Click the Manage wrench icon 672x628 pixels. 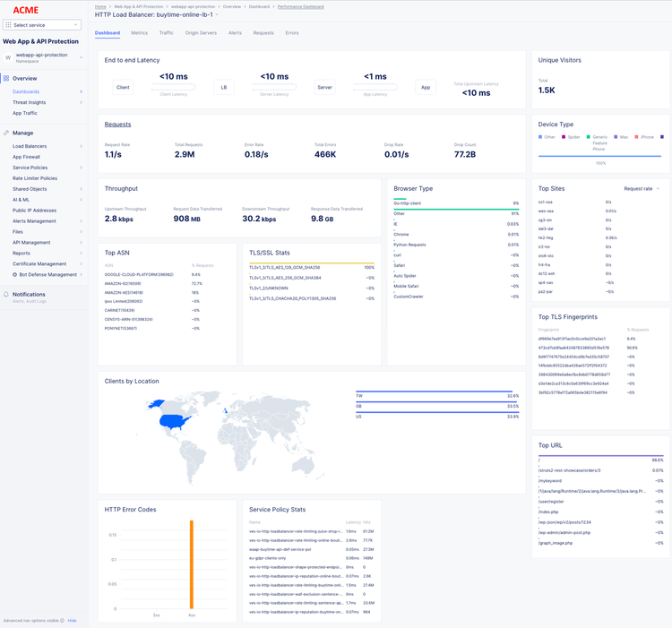click(6, 133)
